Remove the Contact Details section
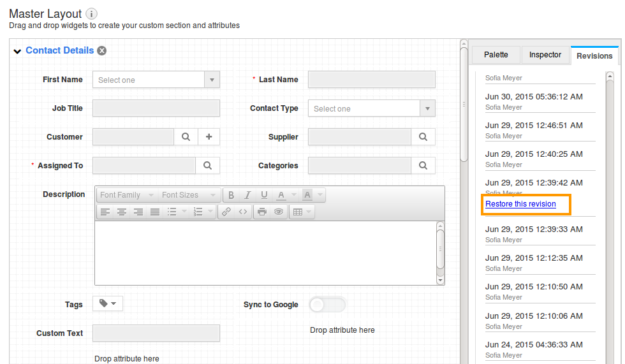This screenshot has height=364, width=625. 102,51
